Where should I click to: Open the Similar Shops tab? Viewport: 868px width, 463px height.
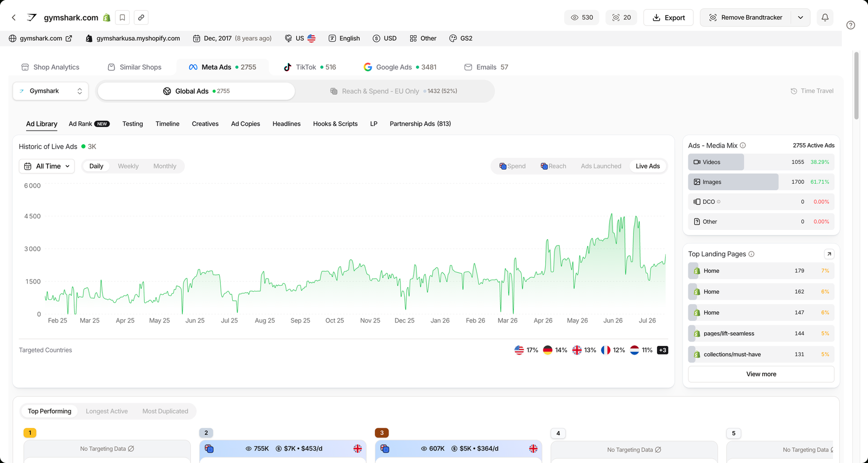(135, 67)
